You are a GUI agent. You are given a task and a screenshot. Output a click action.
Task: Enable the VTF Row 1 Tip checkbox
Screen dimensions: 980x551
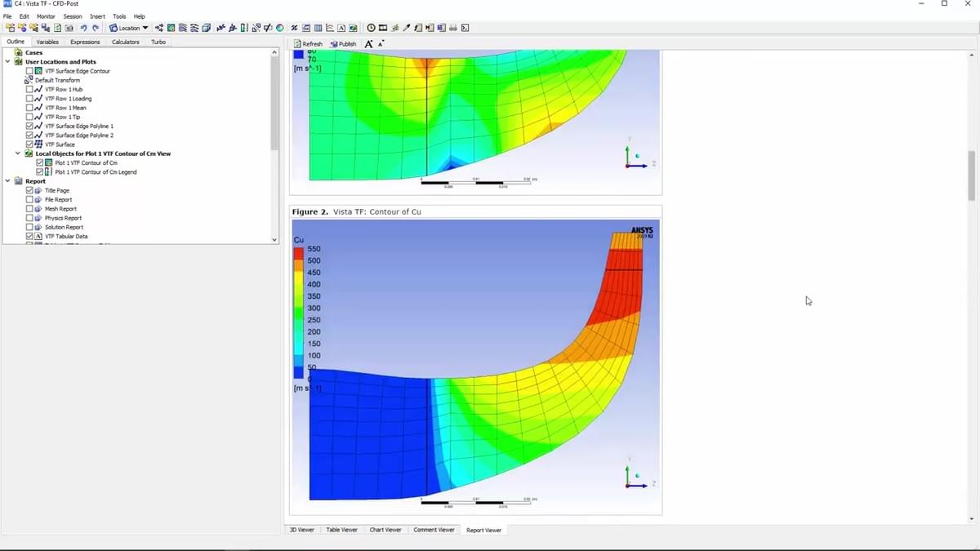click(x=29, y=117)
